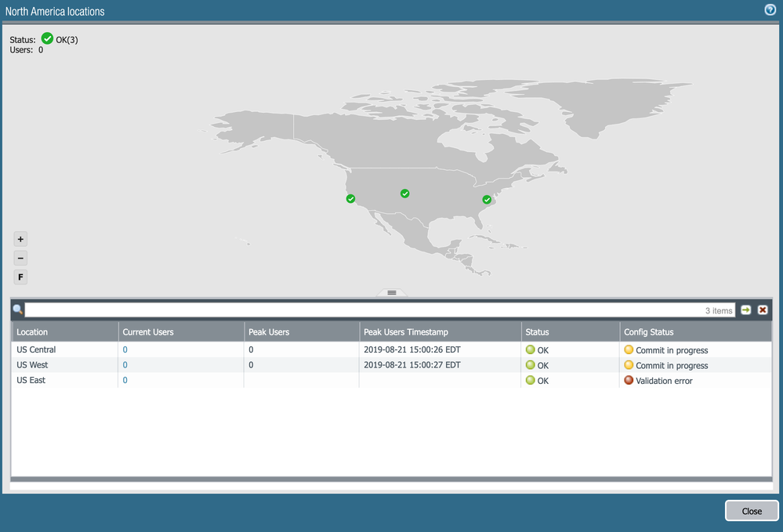Select the US East map marker

487,200
